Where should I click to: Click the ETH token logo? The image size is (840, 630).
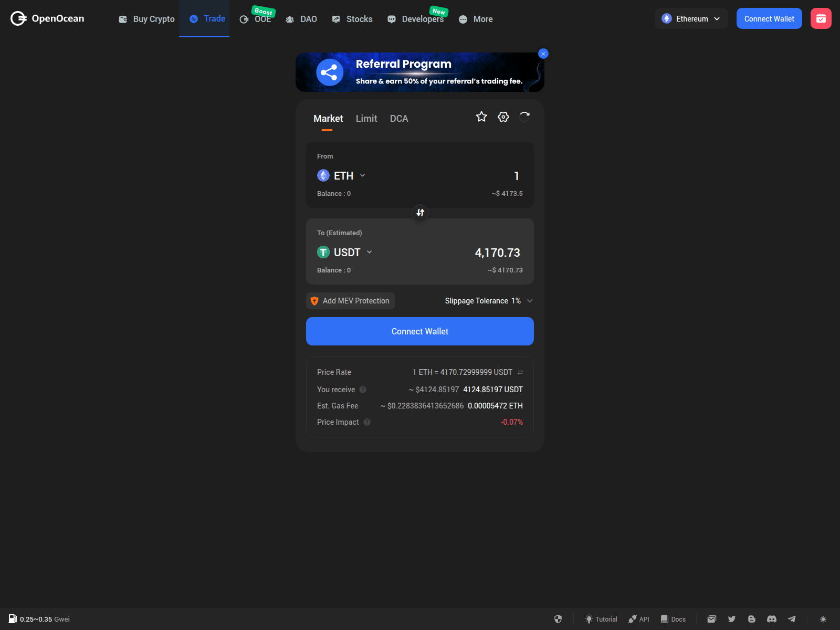(x=323, y=175)
